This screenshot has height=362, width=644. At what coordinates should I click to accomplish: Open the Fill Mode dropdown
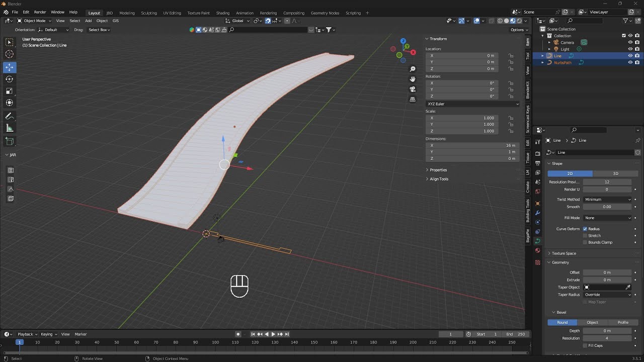pos(607,218)
